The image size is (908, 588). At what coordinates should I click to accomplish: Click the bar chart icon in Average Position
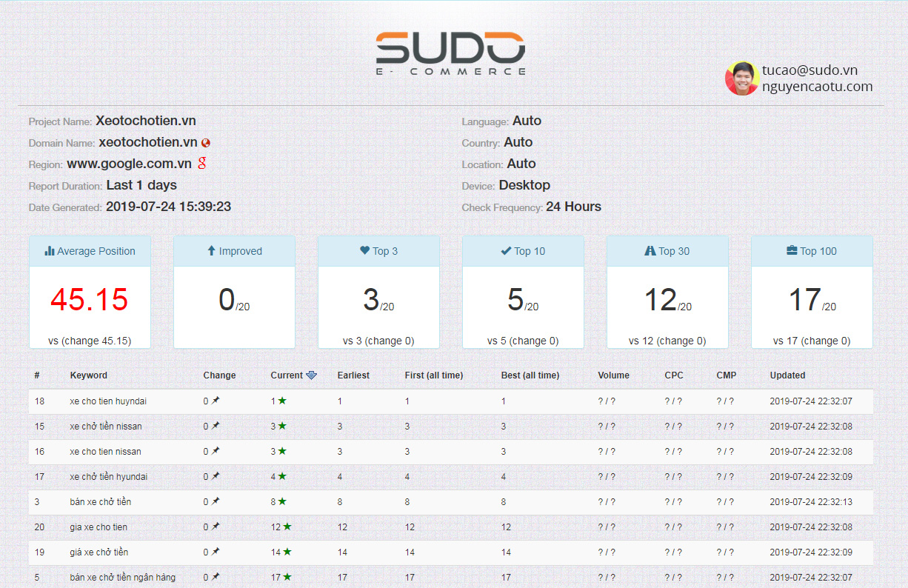(x=50, y=251)
